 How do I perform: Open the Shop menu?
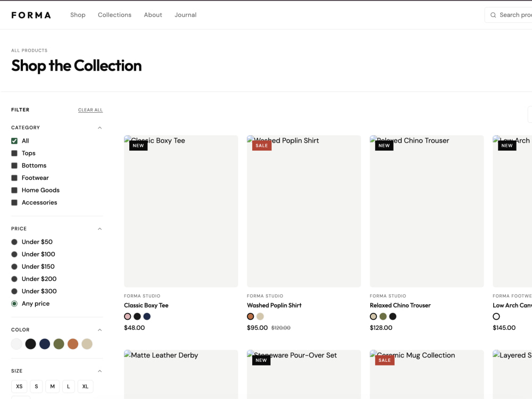78,15
